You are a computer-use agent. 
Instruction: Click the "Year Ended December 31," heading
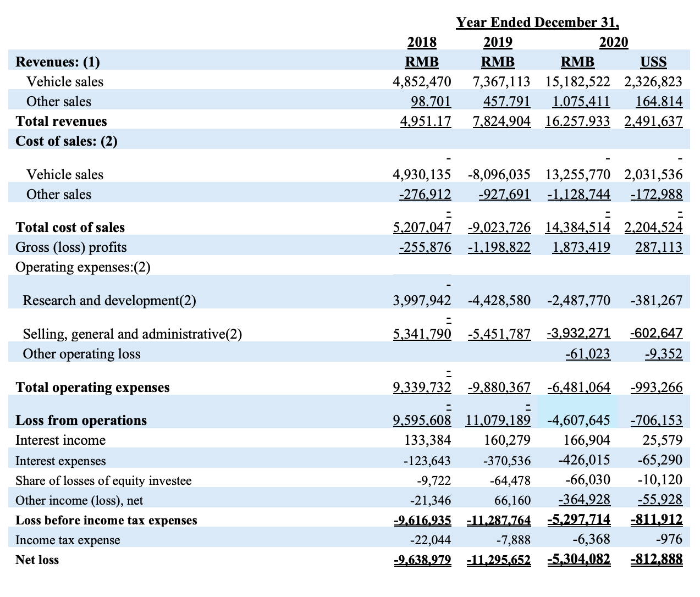[537, 23]
